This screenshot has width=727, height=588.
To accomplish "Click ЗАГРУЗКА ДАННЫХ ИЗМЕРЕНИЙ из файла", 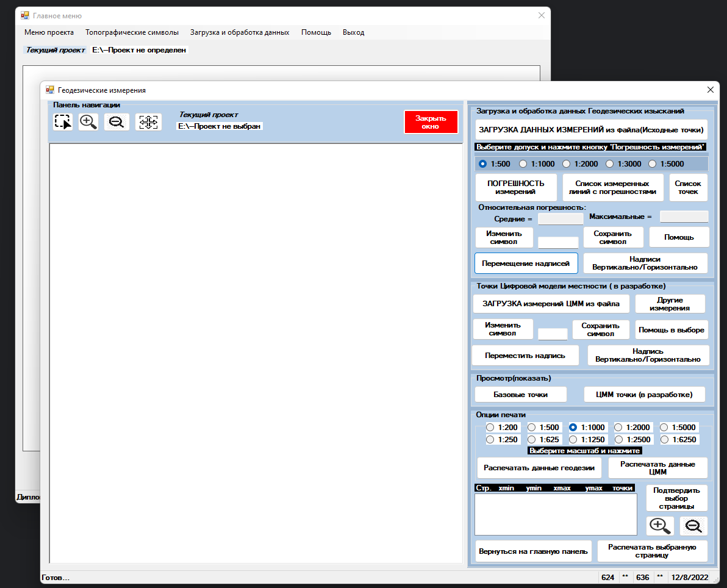I will (590, 129).
